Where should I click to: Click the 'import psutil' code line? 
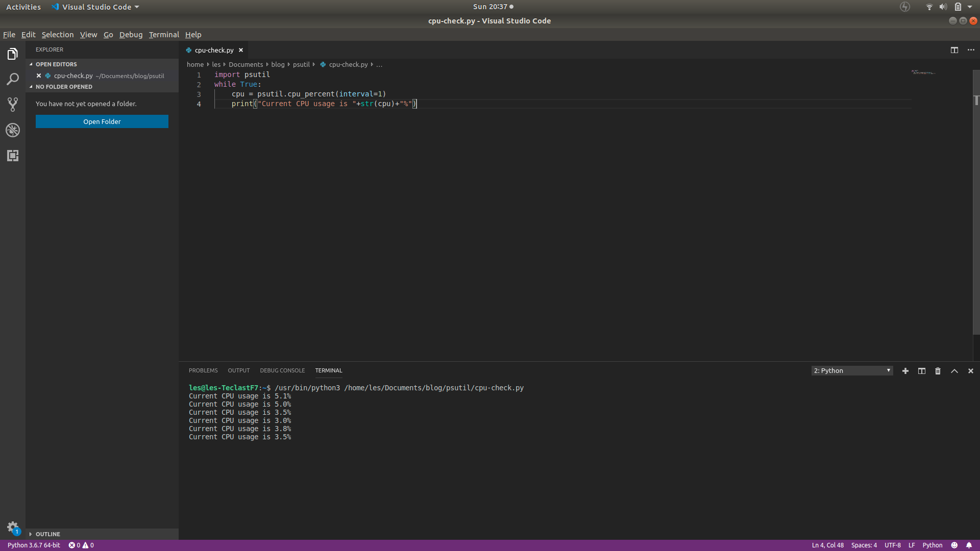click(x=242, y=74)
